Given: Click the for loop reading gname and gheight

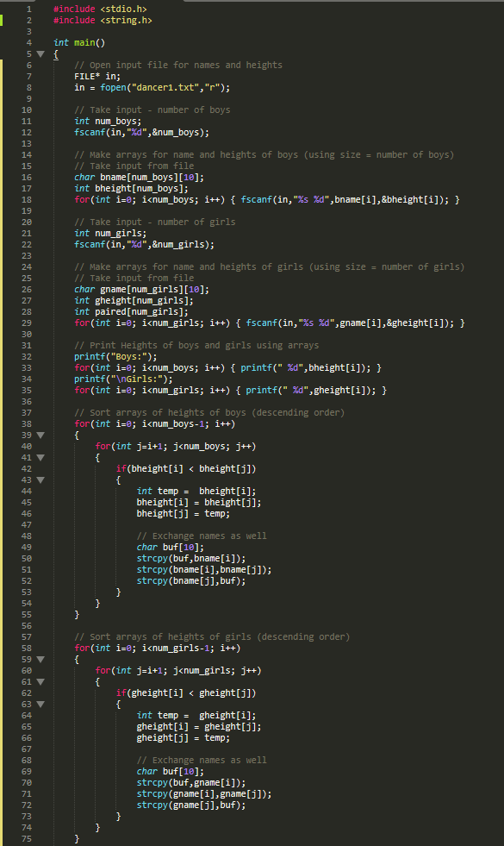Looking at the screenshot, I should 270,323.
